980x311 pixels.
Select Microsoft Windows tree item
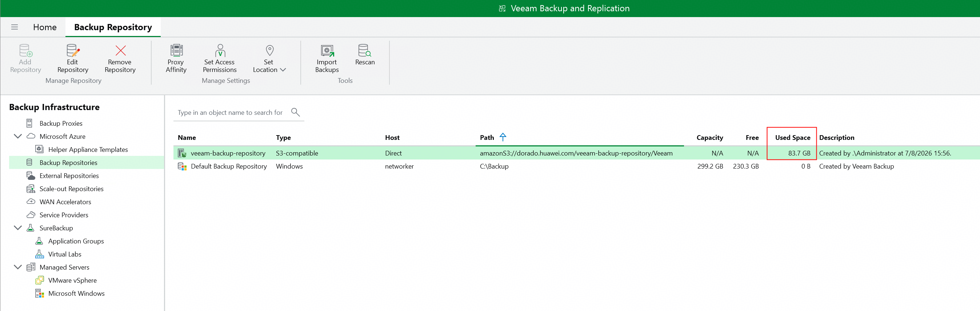tap(76, 293)
